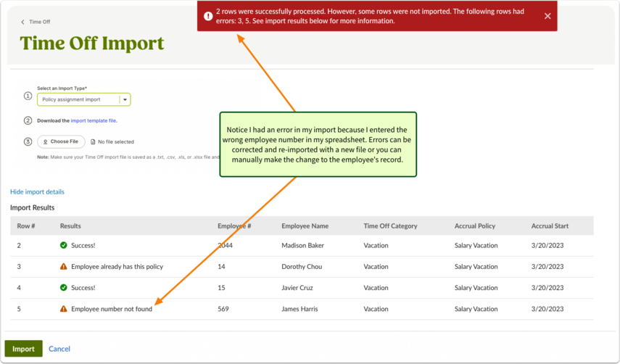Go back via Time Off chevron
The image size is (620, 364).
(x=22, y=22)
